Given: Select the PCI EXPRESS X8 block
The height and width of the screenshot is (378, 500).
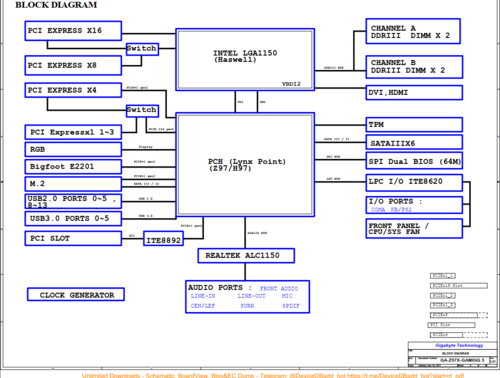Looking at the screenshot, I should pos(73,65).
